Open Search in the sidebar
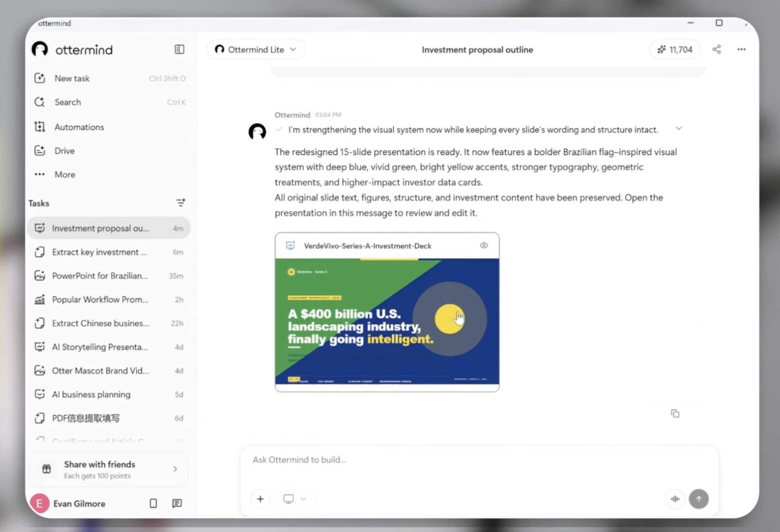Viewport: 780px width, 532px height. tap(109, 102)
